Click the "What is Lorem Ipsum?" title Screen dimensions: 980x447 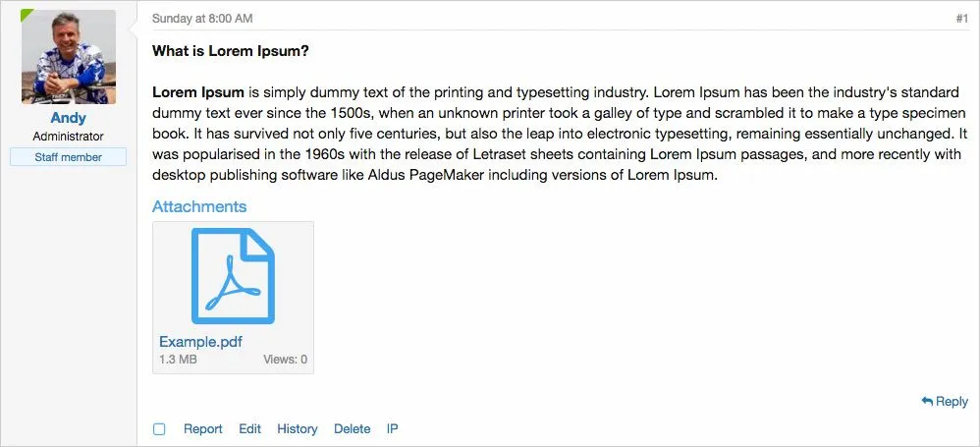click(x=231, y=51)
